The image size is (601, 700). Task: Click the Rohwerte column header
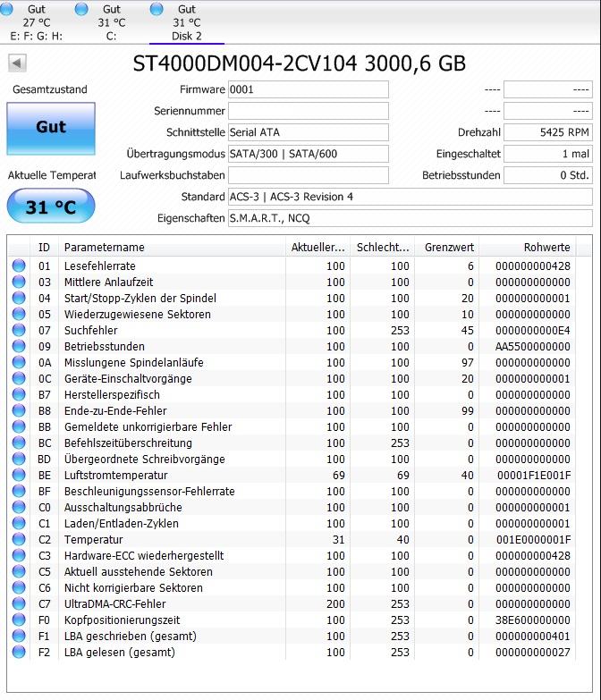pyautogui.click(x=528, y=247)
